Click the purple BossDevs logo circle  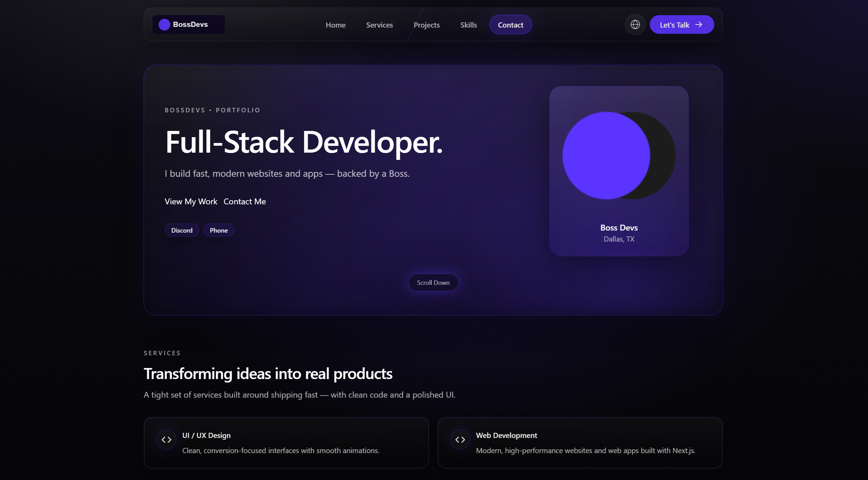(164, 24)
